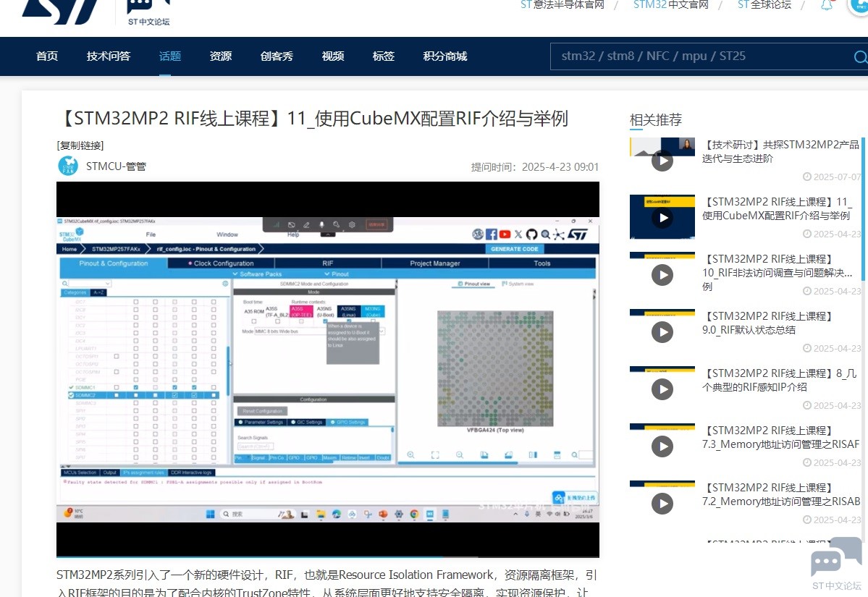Click the Windows Start button in the video
Image resolution: width=868 pixels, height=597 pixels.
[211, 514]
